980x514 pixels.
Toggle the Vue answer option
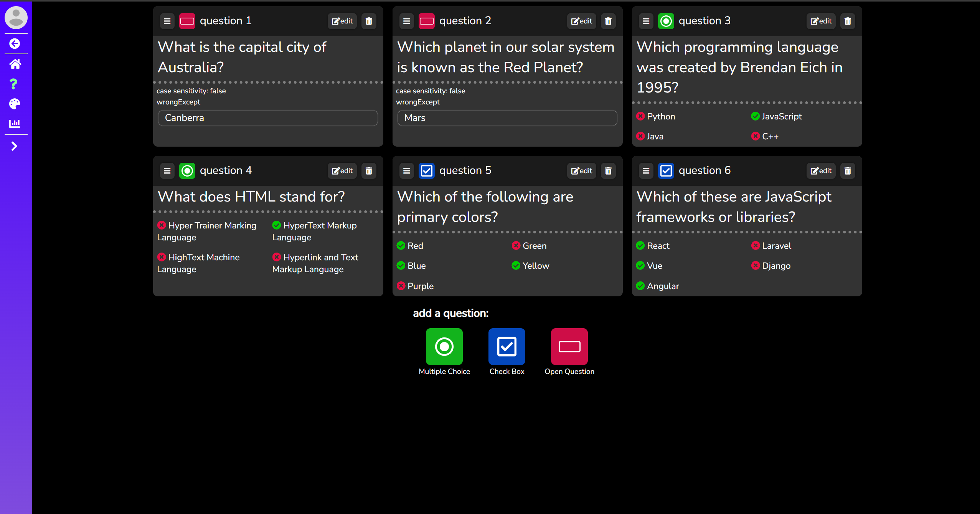(x=649, y=266)
